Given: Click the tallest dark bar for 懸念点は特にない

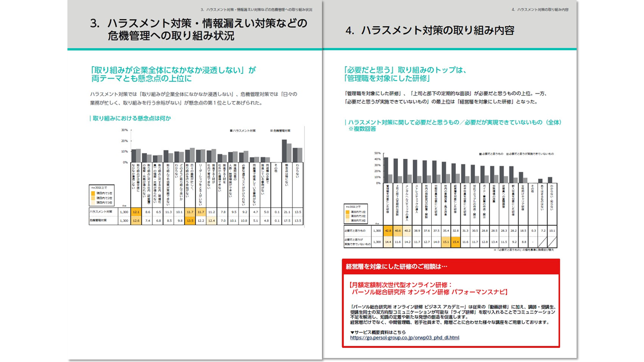Looking at the screenshot, I should click(x=284, y=151).
